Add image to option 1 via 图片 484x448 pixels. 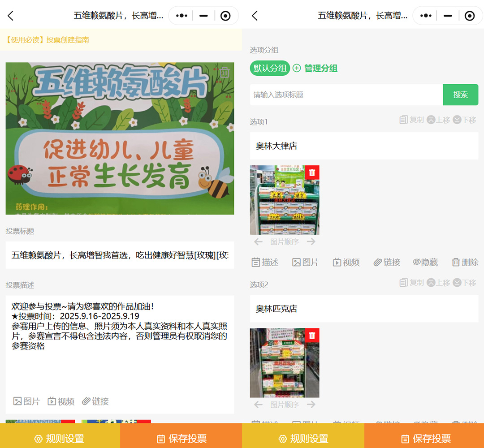(x=305, y=263)
